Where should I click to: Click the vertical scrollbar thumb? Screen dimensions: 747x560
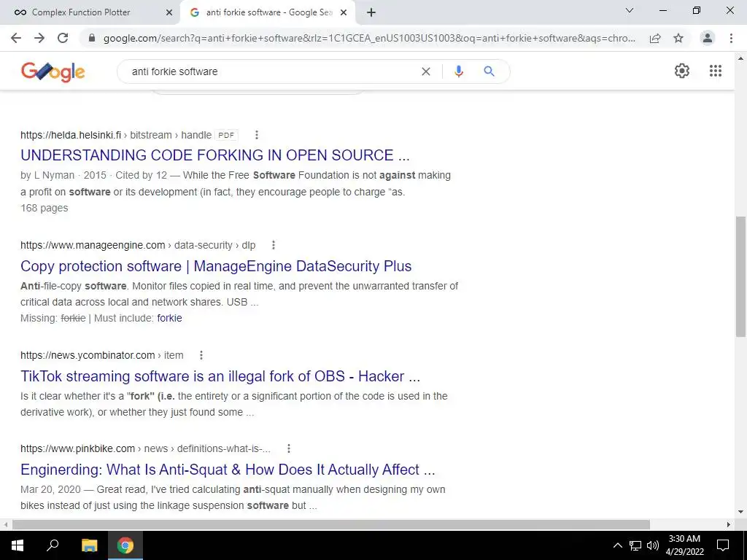(x=740, y=276)
